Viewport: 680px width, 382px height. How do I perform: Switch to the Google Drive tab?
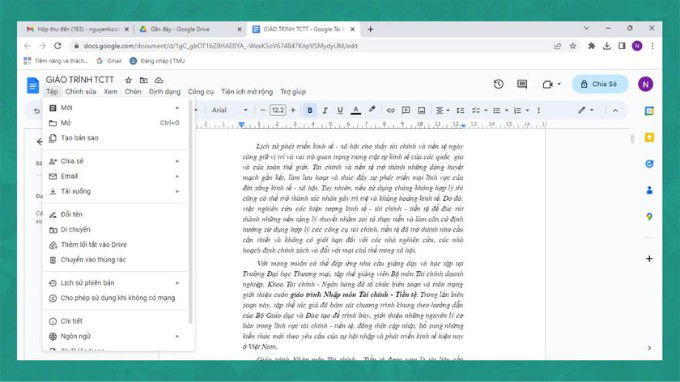click(190, 29)
